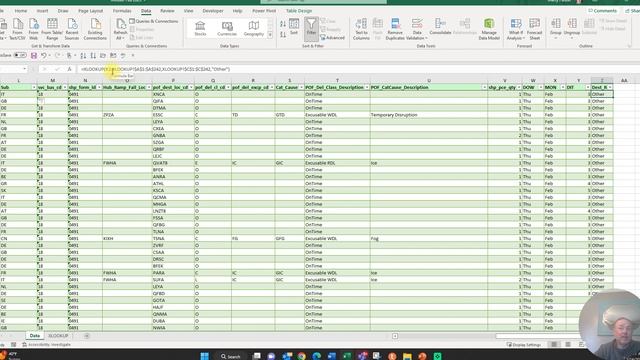Viewport: 640px width, 360px height.
Task: Click From Table/Range icon
Action: (x=52, y=29)
